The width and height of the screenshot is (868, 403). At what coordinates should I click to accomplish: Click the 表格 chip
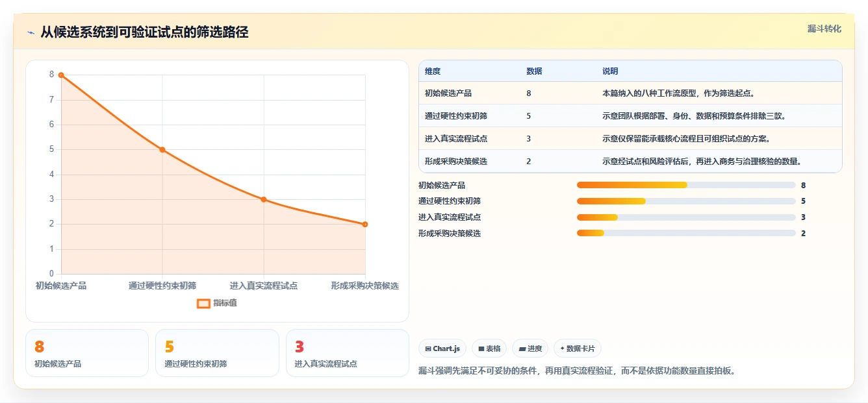[489, 348]
